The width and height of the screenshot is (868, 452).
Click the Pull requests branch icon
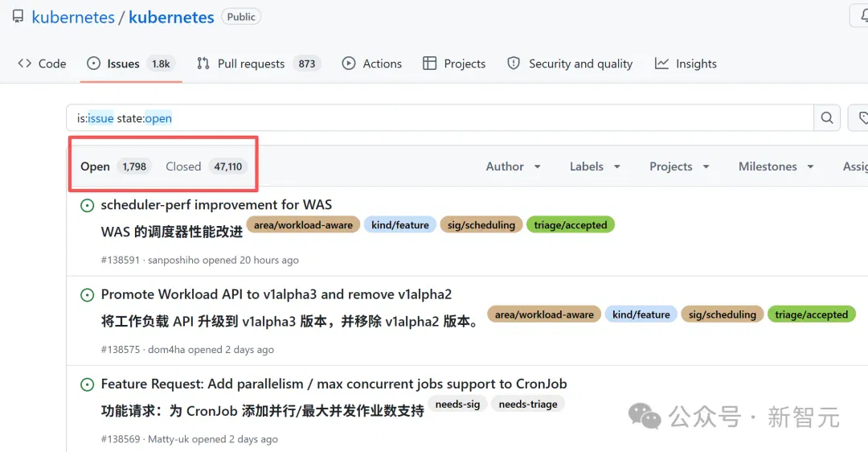click(x=203, y=64)
